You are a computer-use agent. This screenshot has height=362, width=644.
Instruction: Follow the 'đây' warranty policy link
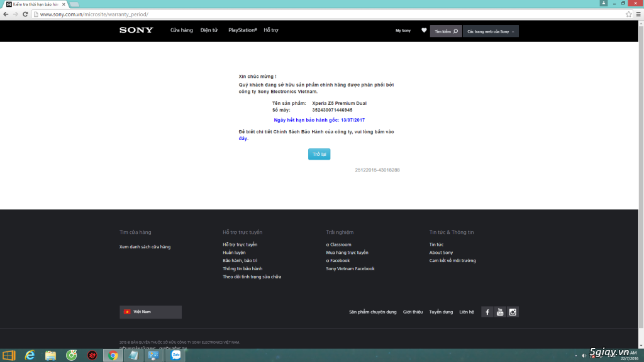click(243, 139)
